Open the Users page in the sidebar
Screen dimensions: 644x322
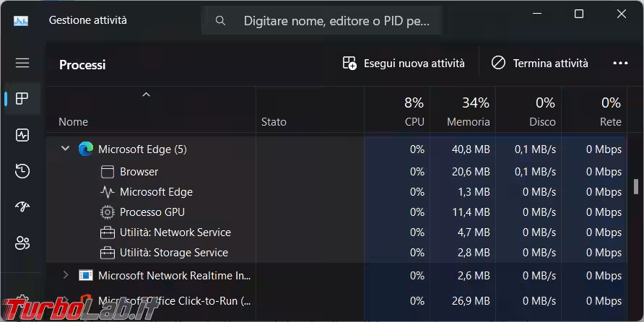point(22,243)
